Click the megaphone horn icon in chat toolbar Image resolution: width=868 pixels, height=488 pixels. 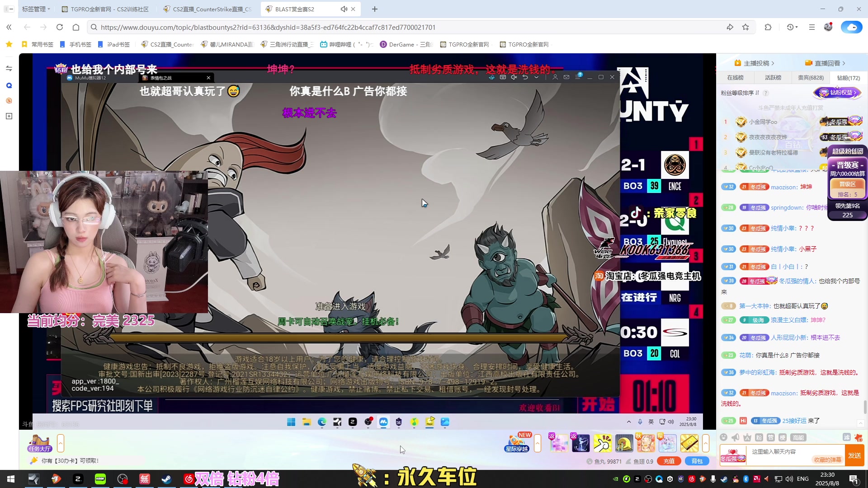736,437
